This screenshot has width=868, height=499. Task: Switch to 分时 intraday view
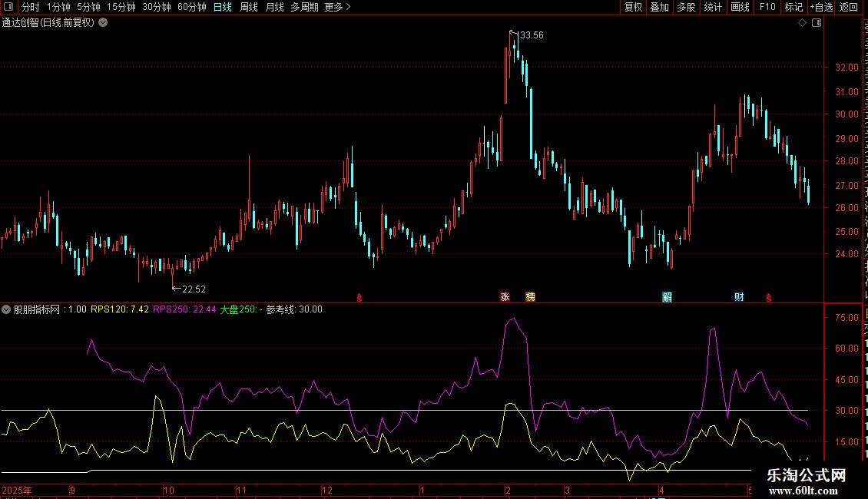pos(31,7)
